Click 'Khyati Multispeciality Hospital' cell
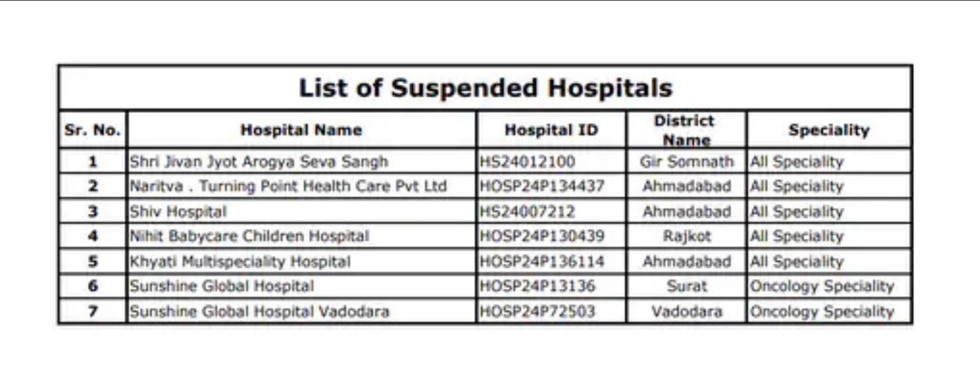Screen dimensions: 980x391 click(x=301, y=261)
